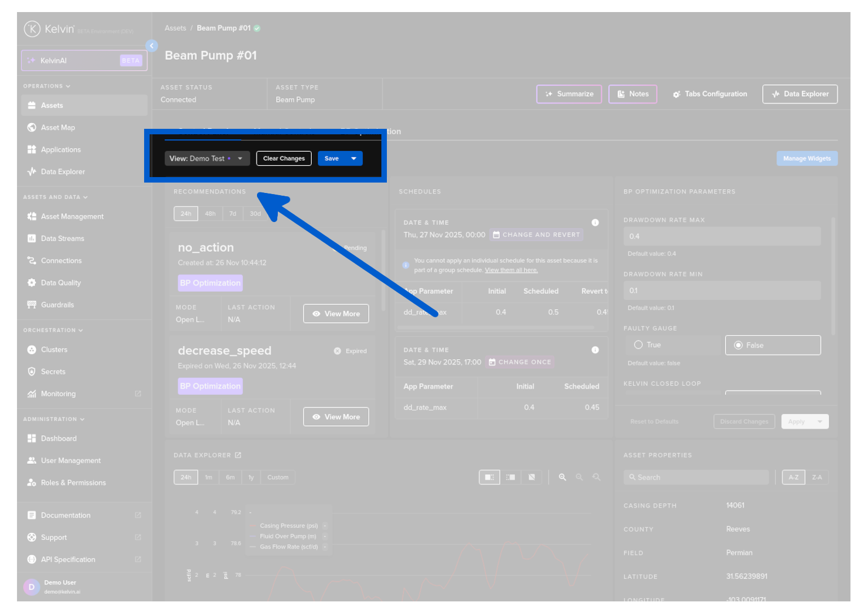Switch recommendations to the 7d tab
868x614 pixels.
(233, 214)
